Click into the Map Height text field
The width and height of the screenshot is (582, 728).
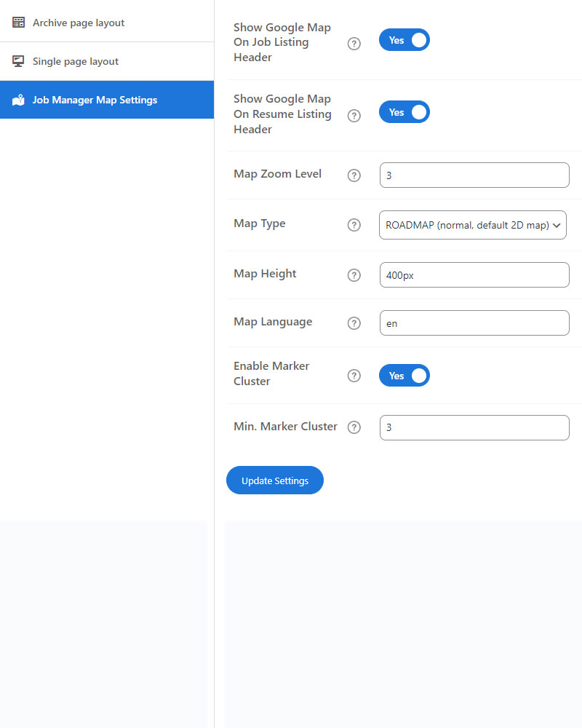pyautogui.click(x=474, y=275)
